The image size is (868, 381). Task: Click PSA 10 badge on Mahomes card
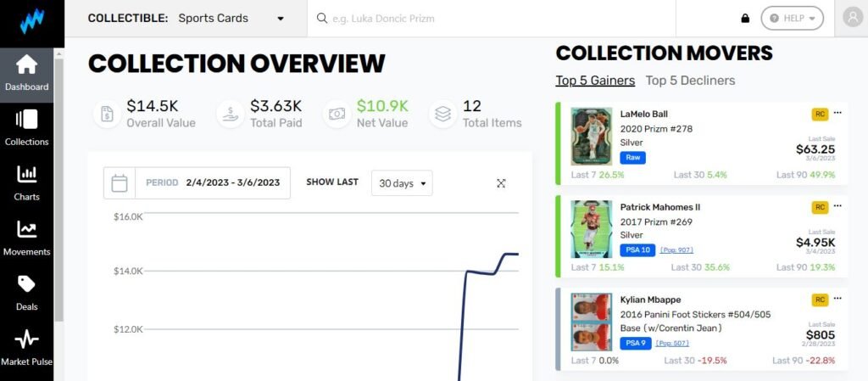click(637, 249)
